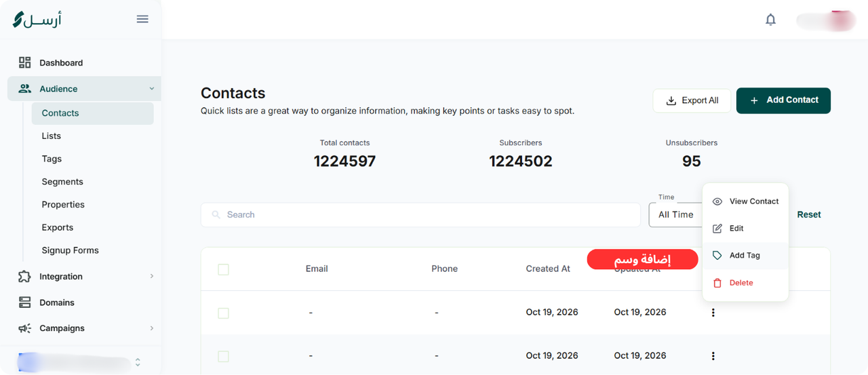868x375 pixels.
Task: Click the Phone column header
Action: tap(445, 269)
